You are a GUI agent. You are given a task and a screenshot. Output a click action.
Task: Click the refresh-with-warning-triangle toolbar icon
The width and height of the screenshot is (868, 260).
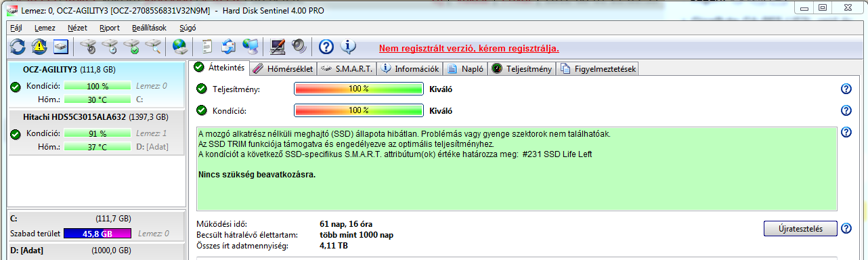39,47
